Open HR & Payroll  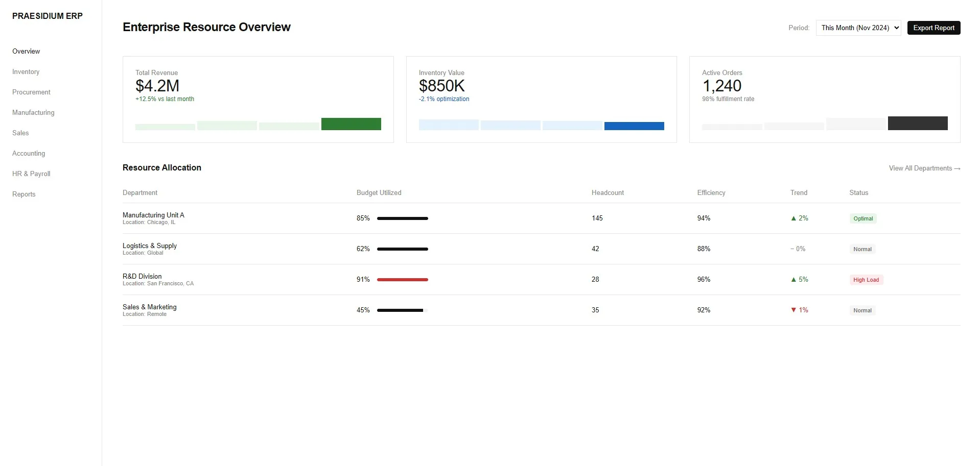(x=31, y=174)
